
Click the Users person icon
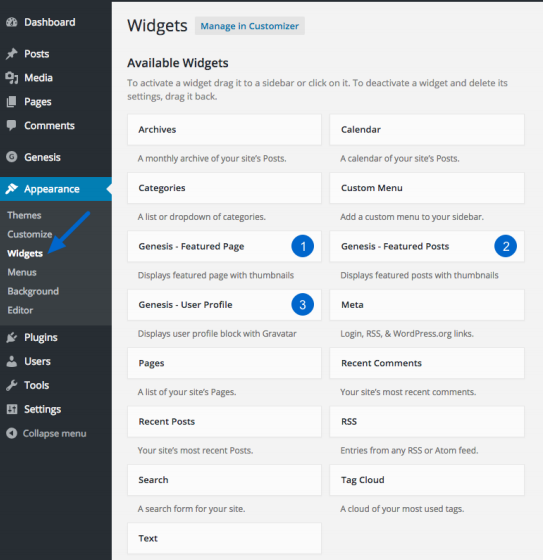click(x=11, y=361)
